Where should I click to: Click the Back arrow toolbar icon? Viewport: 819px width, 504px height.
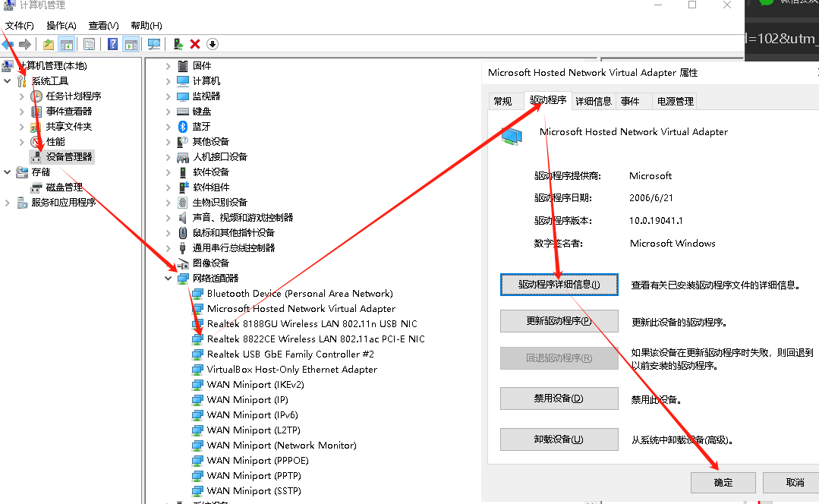8,44
